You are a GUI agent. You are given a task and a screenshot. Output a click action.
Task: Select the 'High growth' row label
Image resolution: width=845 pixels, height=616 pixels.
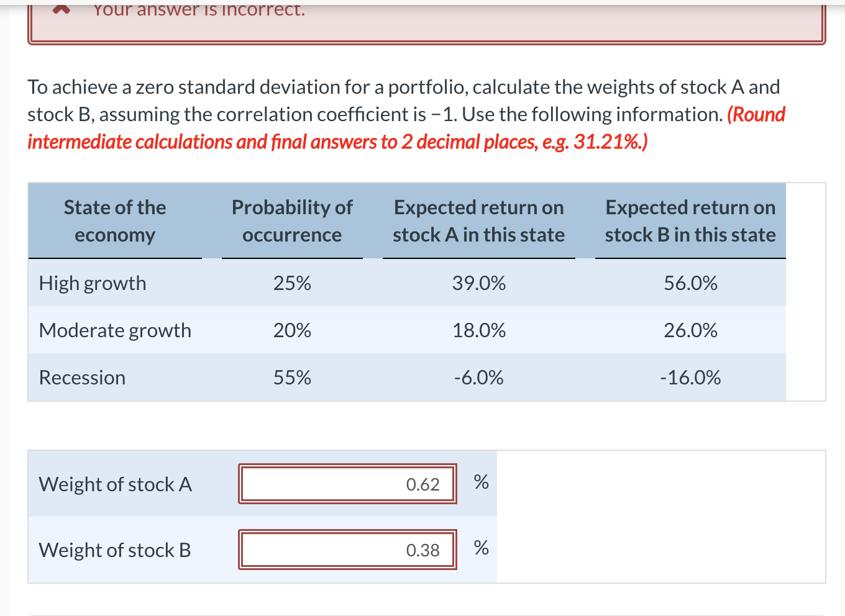click(x=92, y=283)
